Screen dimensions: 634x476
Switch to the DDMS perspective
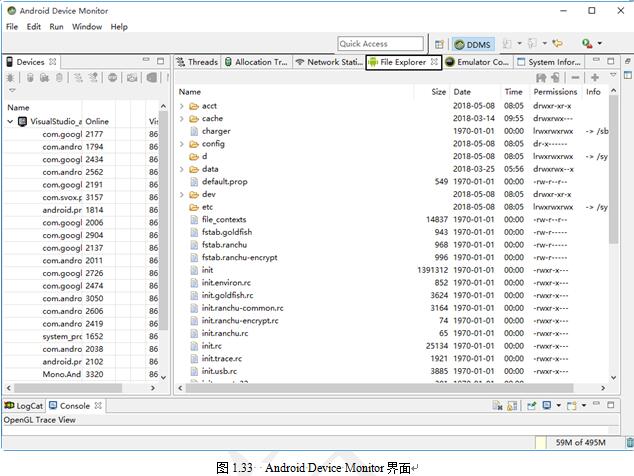click(472, 44)
